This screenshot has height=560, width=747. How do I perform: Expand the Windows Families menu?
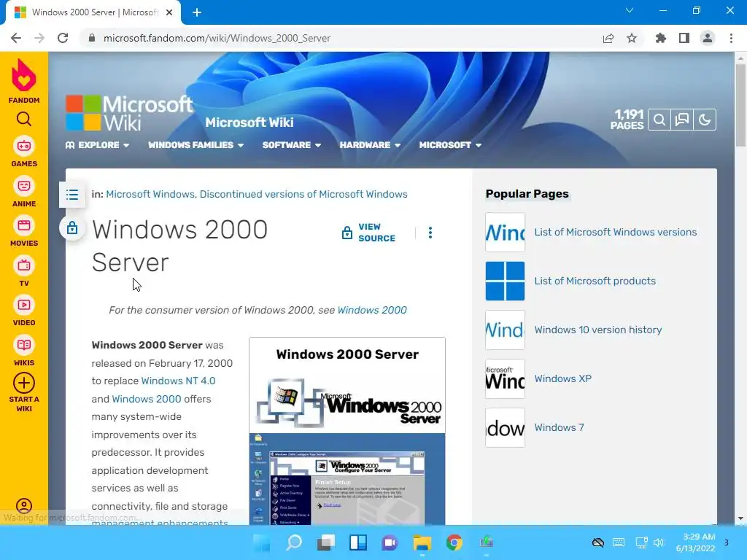click(196, 145)
